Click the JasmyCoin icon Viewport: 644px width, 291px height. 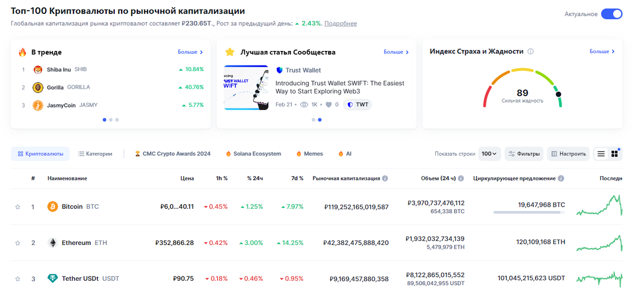tap(38, 105)
